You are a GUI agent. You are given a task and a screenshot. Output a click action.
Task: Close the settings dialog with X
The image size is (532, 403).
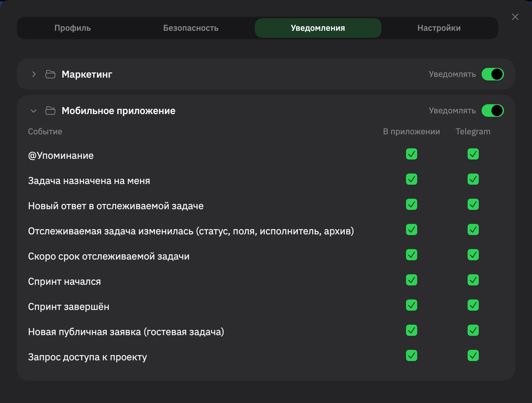(x=515, y=17)
